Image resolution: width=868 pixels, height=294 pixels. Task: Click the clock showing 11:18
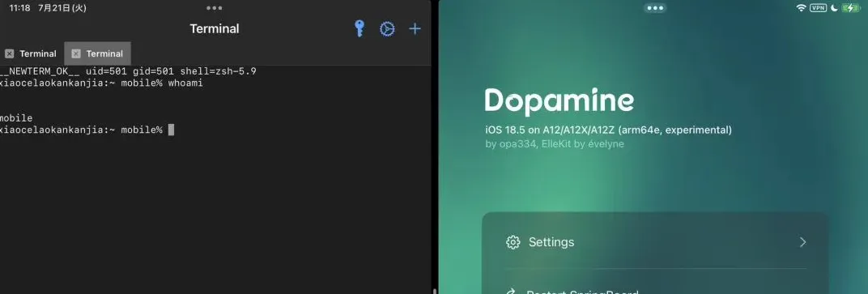(20, 8)
